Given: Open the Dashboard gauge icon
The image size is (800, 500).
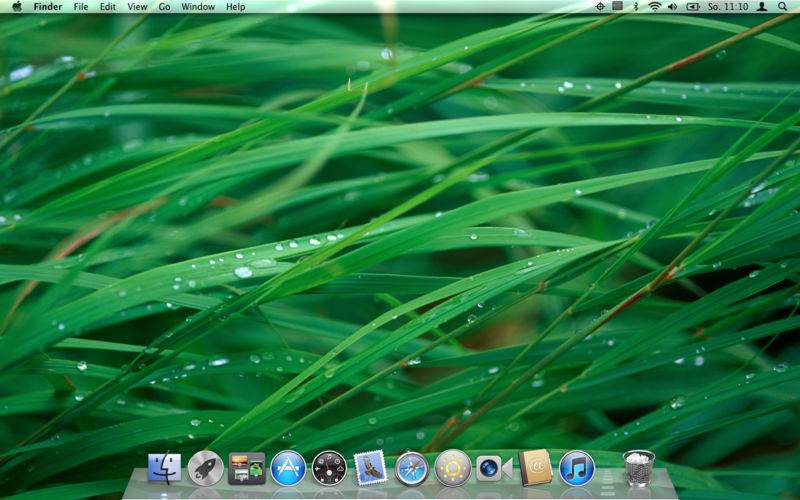Looking at the screenshot, I should point(329,468).
